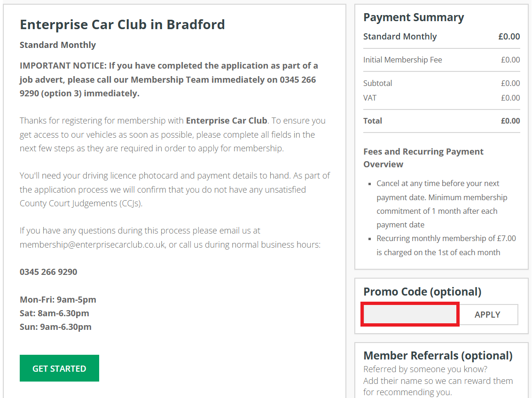The height and width of the screenshot is (398, 532).
Task: Click the Mon-Fri: 9am-5pm opening hours
Action: (x=58, y=299)
